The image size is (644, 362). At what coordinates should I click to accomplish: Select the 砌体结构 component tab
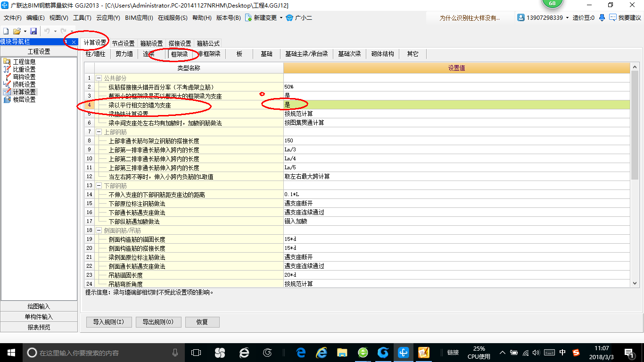point(382,54)
